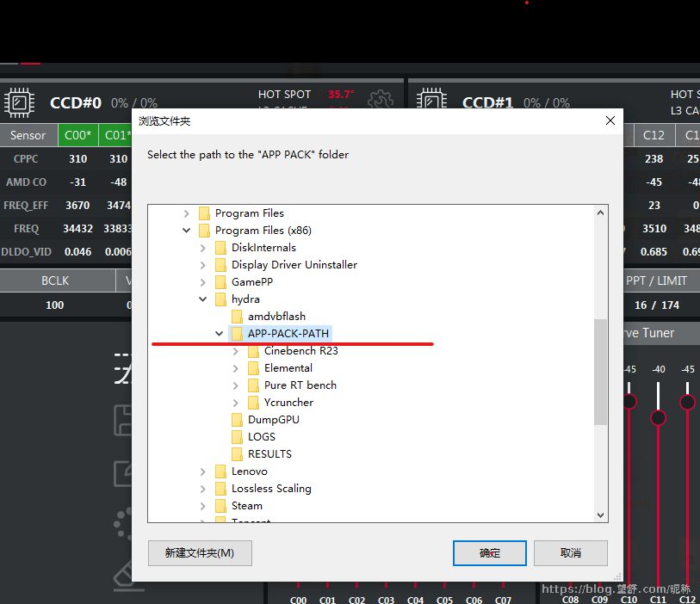Select Program Files (x86) folder
The width and height of the screenshot is (700, 604).
click(x=263, y=231)
